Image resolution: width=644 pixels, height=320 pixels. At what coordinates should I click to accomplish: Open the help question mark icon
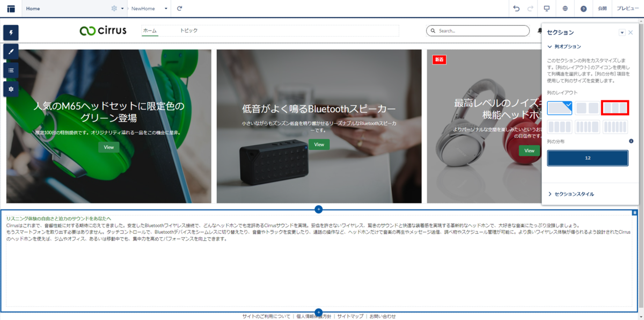click(584, 9)
